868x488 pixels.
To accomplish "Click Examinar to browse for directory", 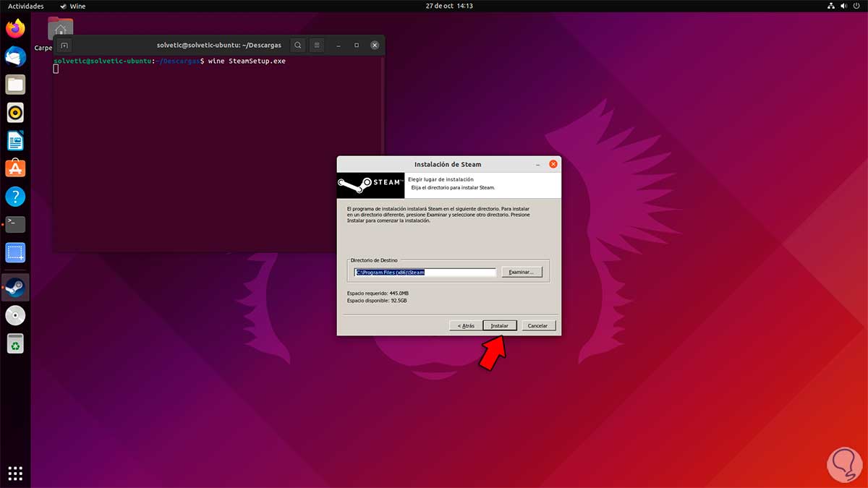I will point(522,272).
